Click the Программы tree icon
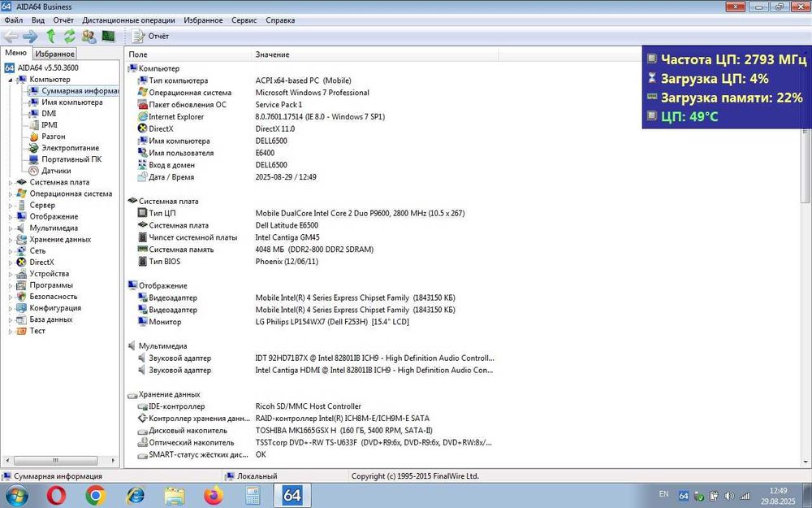Image resolution: width=812 pixels, height=508 pixels. (21, 285)
